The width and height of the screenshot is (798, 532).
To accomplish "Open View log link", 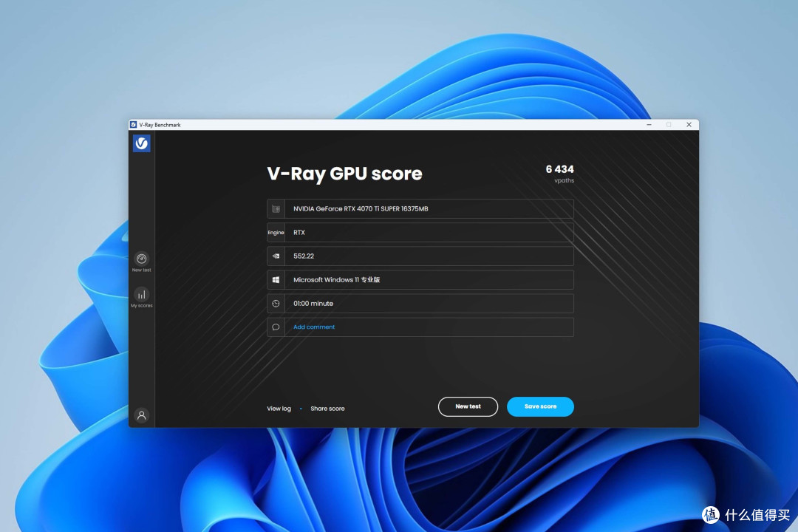I will point(279,409).
